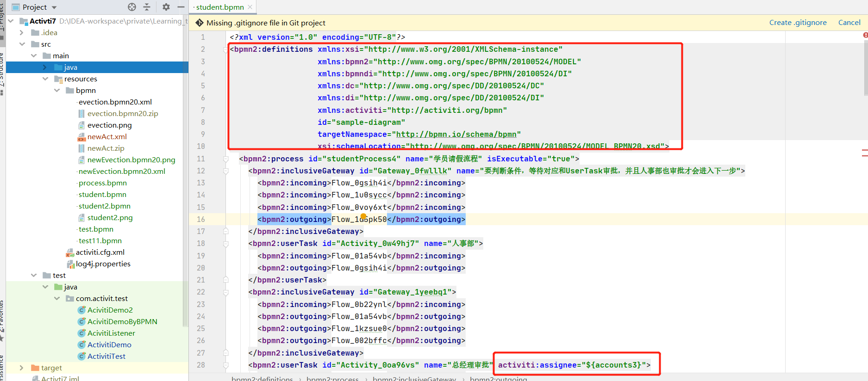This screenshot has width=868, height=381.
Task: Click bpmn2:process in breadcrumb bar
Action: 332,378
